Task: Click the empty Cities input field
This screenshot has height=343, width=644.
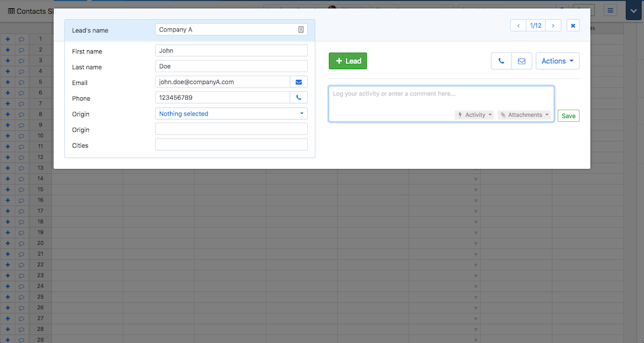Action: (x=231, y=144)
